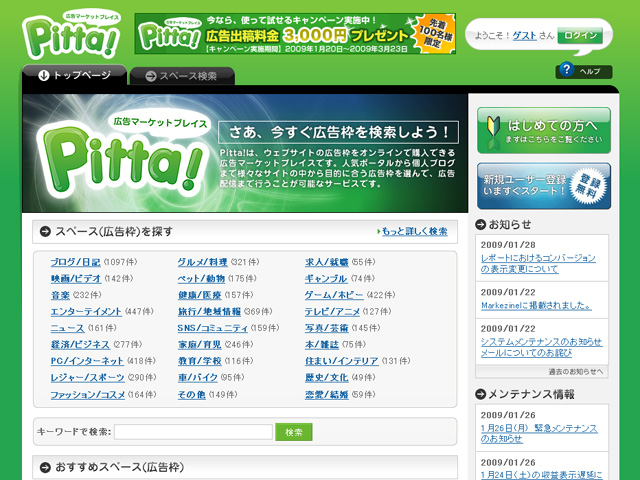The image size is (640, 480).
Task: Click the large Pitta! hero banner logo
Action: tap(122, 154)
